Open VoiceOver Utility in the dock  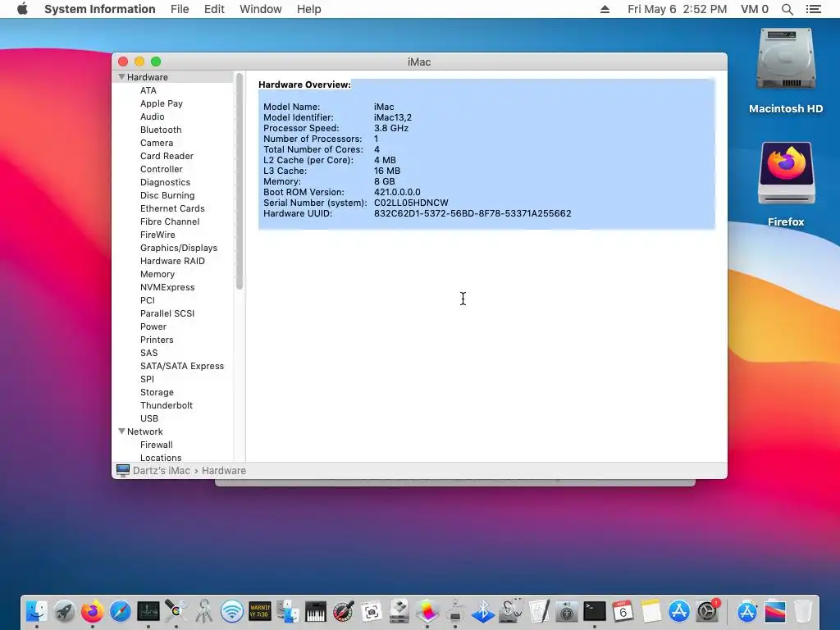point(566,611)
